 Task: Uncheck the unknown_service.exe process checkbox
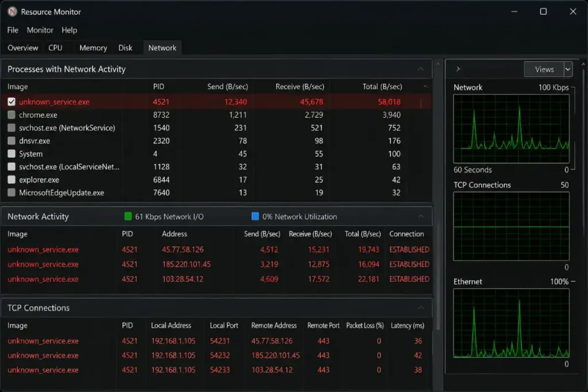(x=11, y=102)
